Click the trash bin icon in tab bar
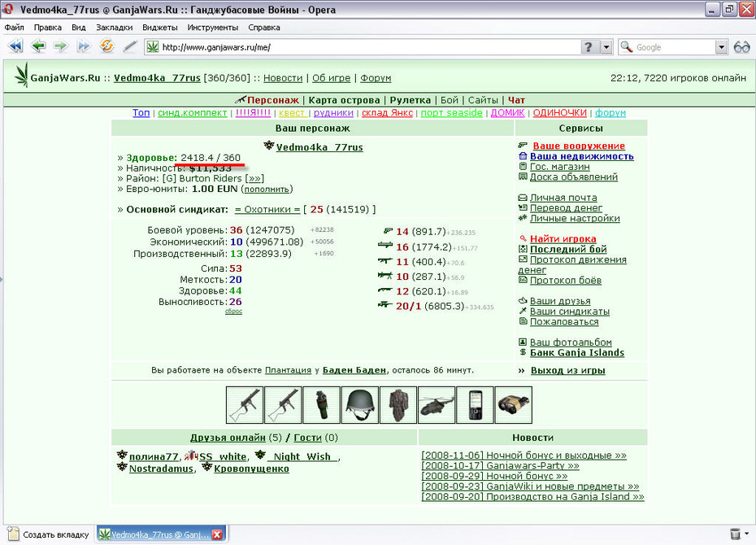Screen dimensions: 756x545 click(x=735, y=534)
